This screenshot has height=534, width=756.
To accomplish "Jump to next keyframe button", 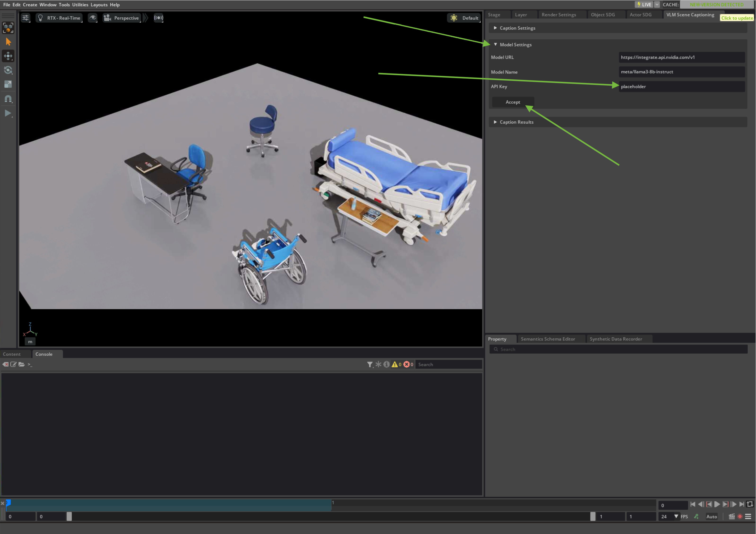I will click(725, 504).
